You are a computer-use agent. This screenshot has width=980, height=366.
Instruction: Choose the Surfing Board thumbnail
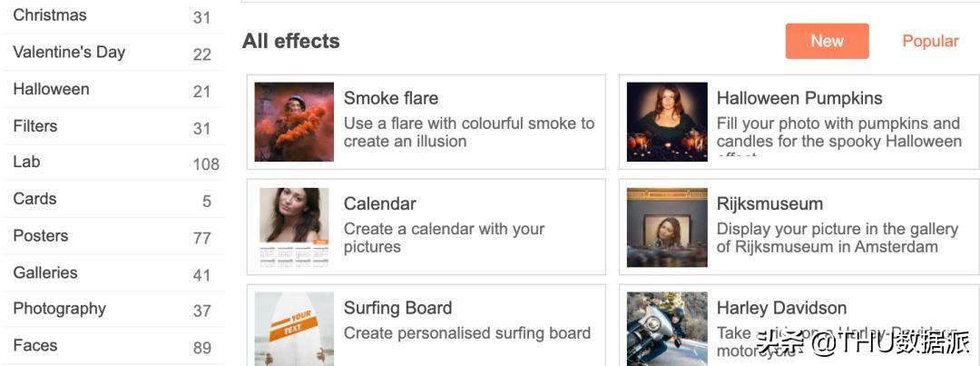[294, 329]
